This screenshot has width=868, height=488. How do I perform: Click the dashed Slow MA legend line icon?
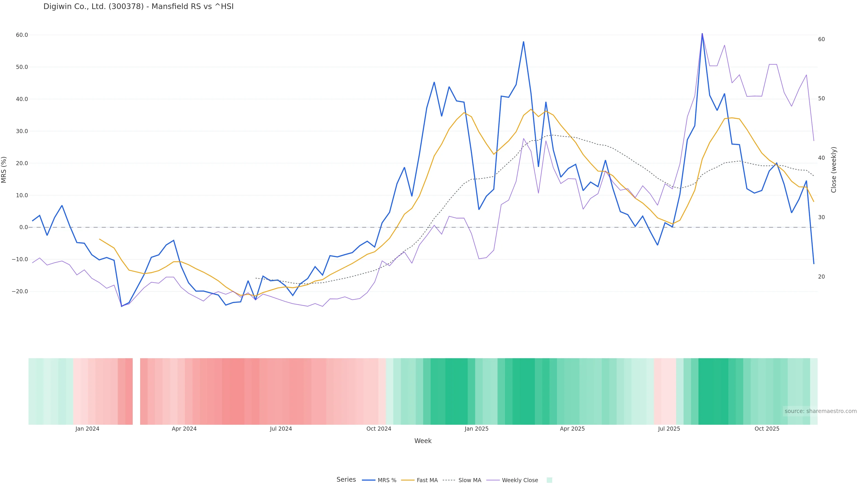[449, 480]
